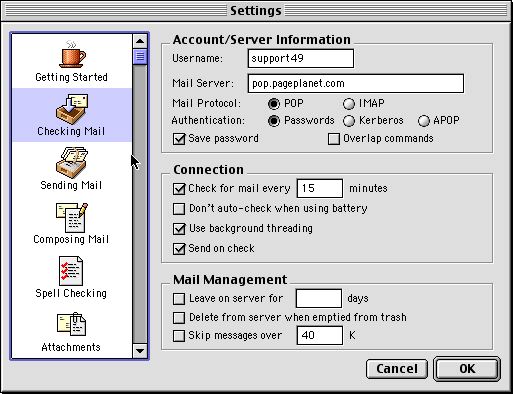Click the Mail Server field pop.pageplanet.com
The image size is (513, 394).
356,83
